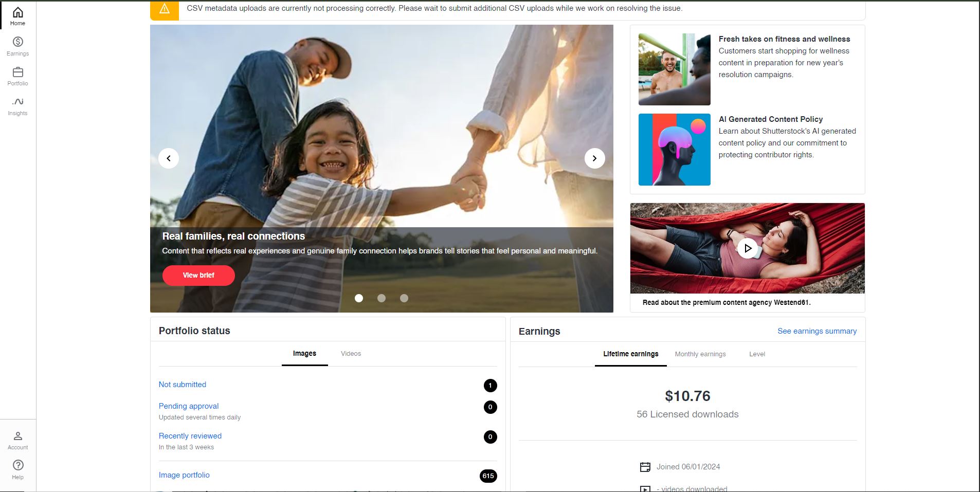Open the Pending approval link

pos(189,406)
